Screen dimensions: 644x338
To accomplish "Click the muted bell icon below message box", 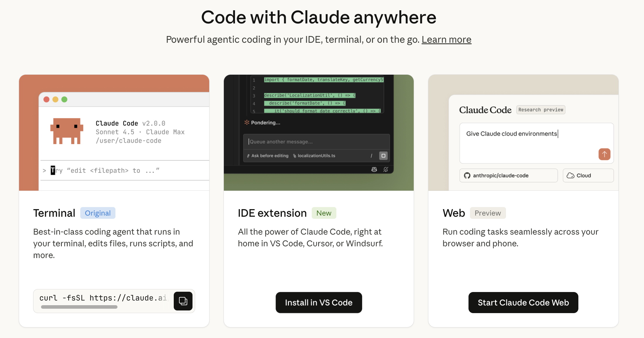I will pyautogui.click(x=386, y=169).
